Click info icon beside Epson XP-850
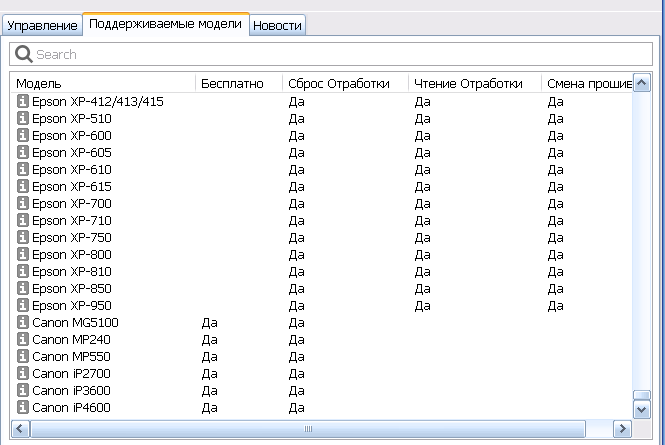Screen dimensions: 665x445 point(22,288)
